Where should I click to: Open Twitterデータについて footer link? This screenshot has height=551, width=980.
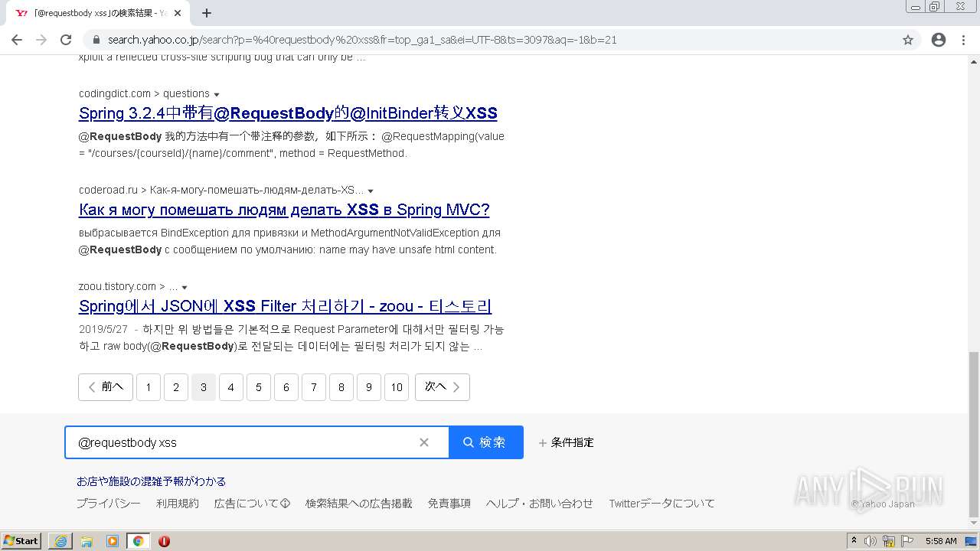coord(661,504)
